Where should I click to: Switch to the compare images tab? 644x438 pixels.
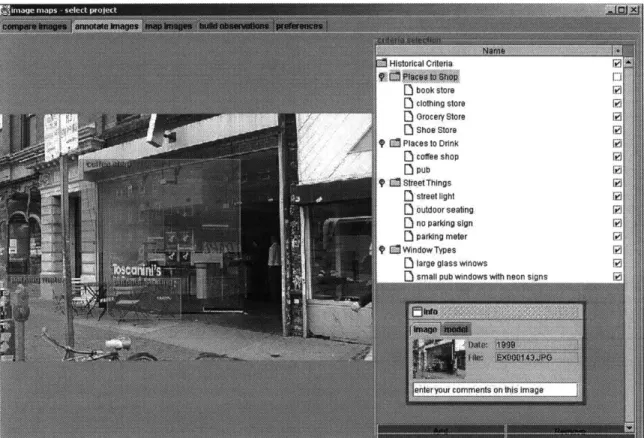pyautogui.click(x=34, y=26)
